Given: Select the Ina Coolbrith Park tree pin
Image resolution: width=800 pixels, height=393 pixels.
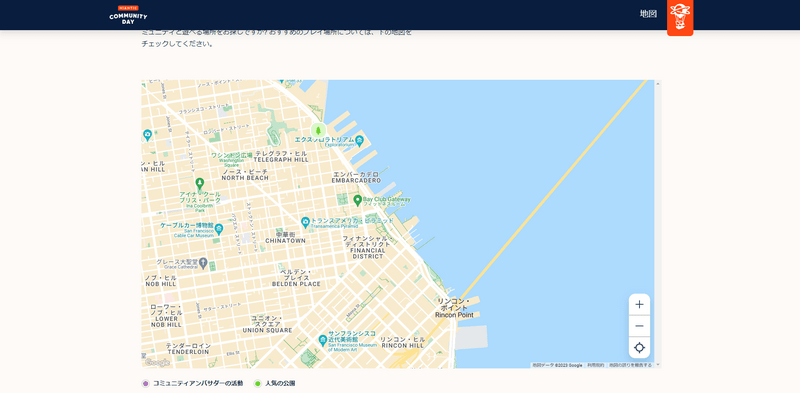Looking at the screenshot, I should [199, 183].
